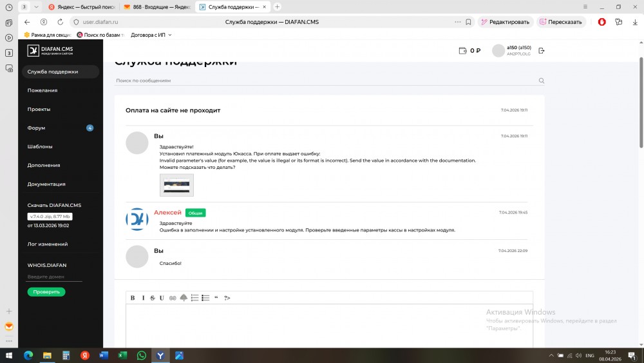The width and height of the screenshot is (644, 363).
Task: Open the attached screenshot thumbnail
Action: [176, 186]
